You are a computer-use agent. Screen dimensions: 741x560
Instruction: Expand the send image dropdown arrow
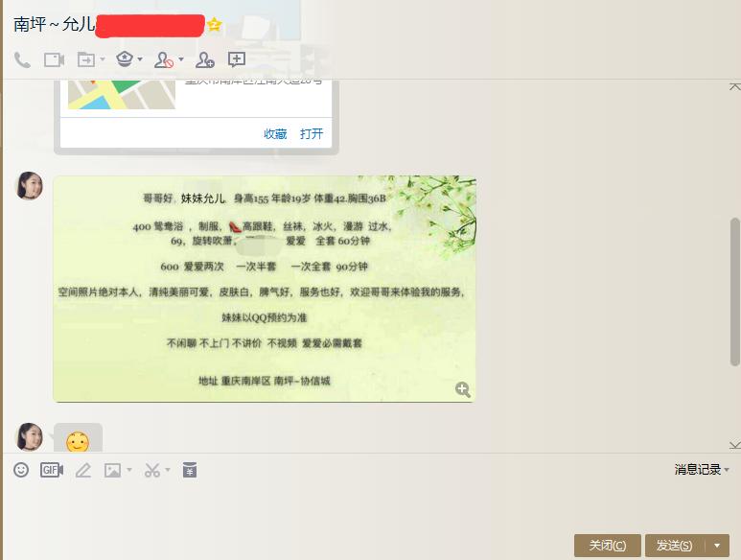[x=129, y=470]
